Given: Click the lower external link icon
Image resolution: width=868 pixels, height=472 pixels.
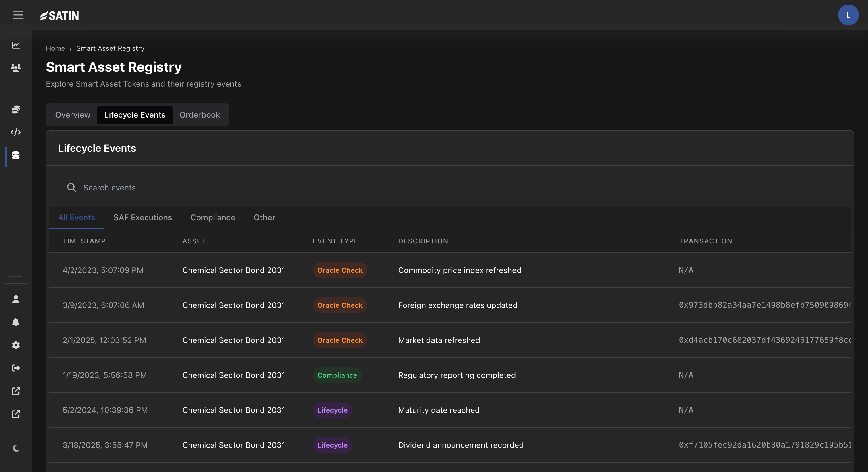Looking at the screenshot, I should [16, 414].
